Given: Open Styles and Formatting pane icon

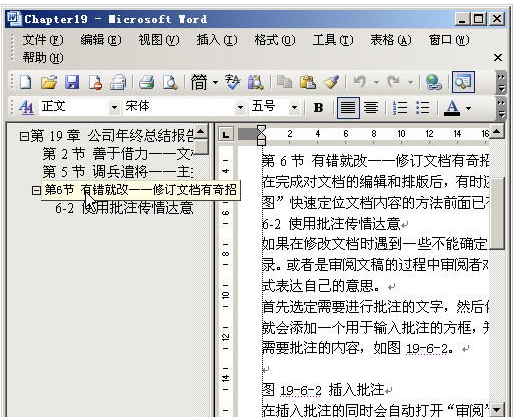Looking at the screenshot, I should click(26, 107).
